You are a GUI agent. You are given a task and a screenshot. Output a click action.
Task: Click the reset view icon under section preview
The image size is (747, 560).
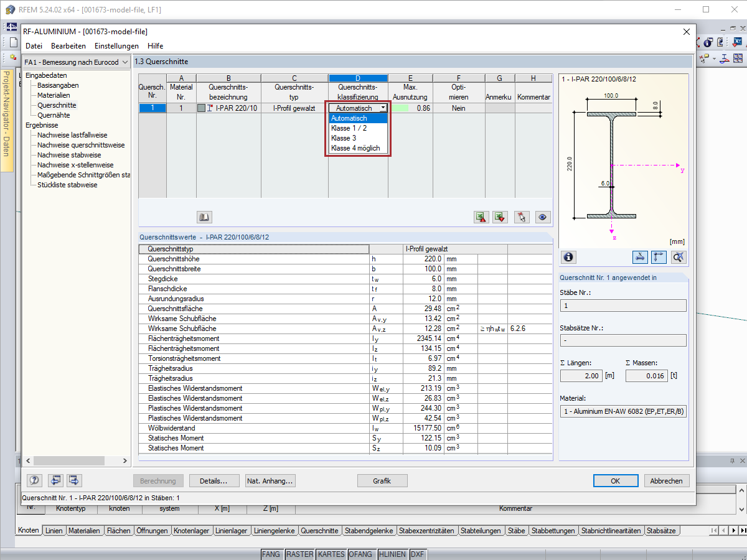[x=679, y=256]
